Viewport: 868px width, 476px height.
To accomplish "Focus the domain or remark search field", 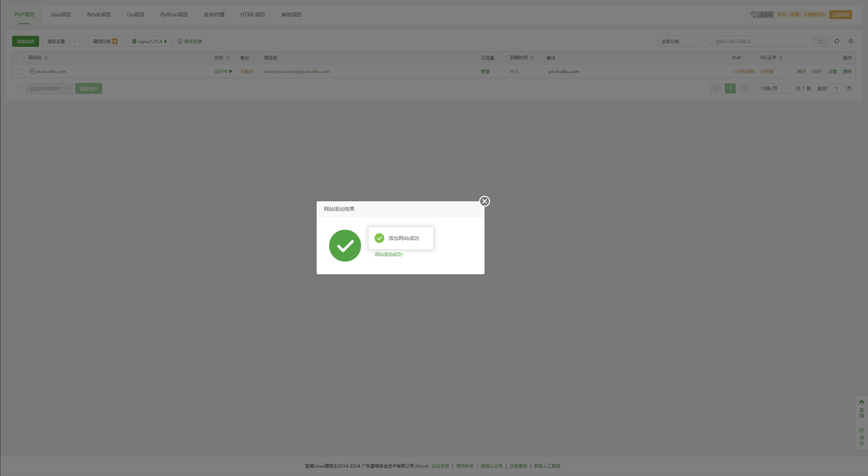I will (762, 41).
